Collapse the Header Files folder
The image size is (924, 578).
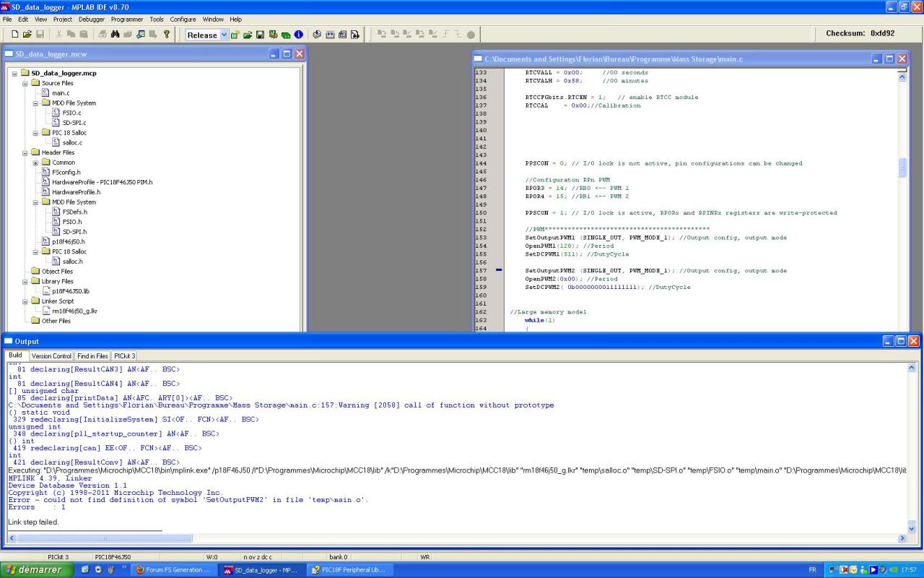[25, 152]
